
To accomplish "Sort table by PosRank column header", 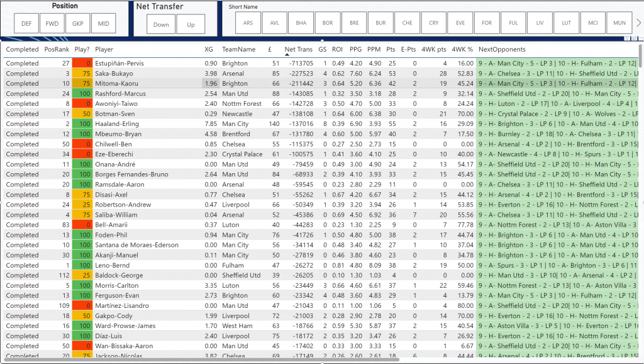I will pos(57,49).
